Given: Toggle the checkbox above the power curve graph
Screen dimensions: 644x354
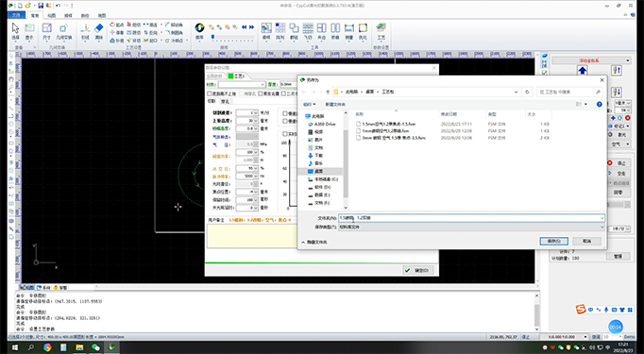Looking at the screenshot, I should (x=285, y=134).
